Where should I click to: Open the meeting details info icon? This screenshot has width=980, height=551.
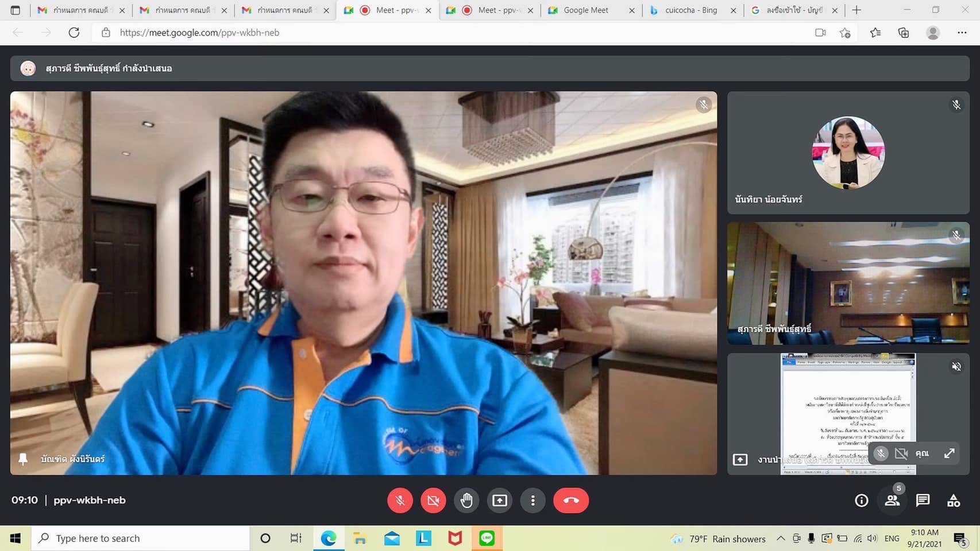pyautogui.click(x=861, y=500)
